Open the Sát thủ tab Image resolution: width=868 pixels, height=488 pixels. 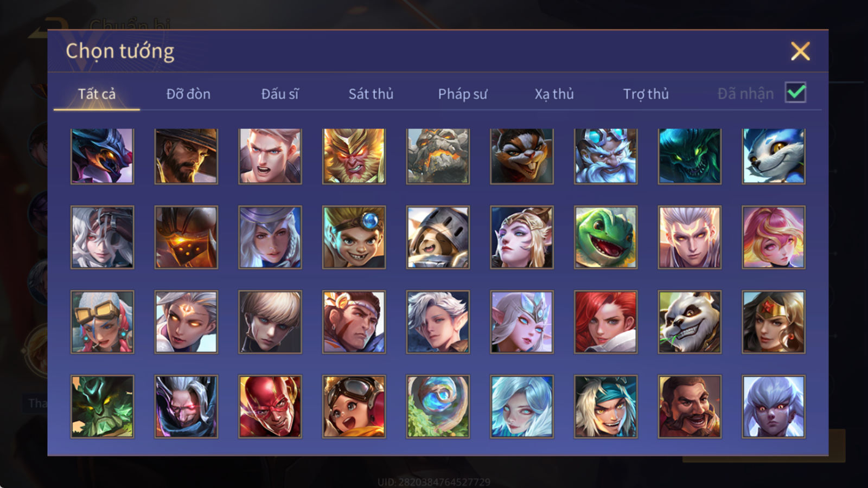tap(371, 94)
